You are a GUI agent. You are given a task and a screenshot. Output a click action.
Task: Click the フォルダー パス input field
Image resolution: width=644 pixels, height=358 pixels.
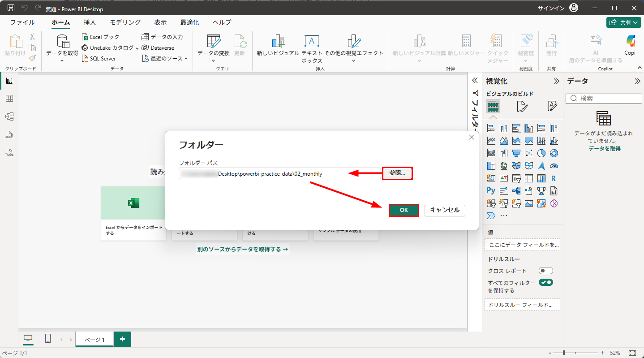pos(280,173)
